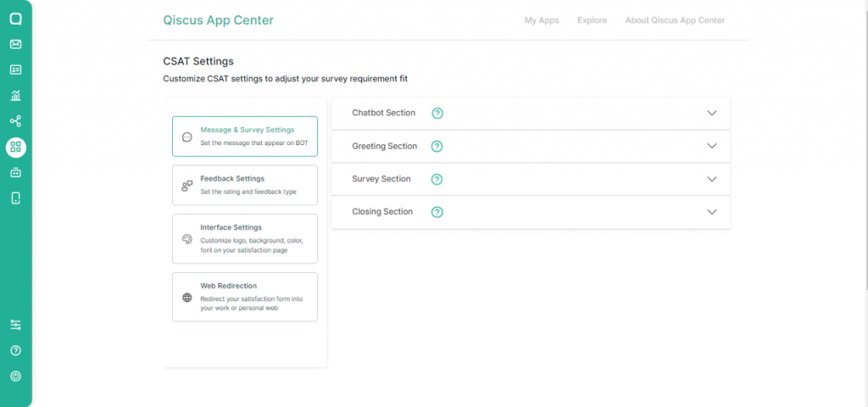Open the integration share-nodes icon in sidebar

[x=15, y=121]
